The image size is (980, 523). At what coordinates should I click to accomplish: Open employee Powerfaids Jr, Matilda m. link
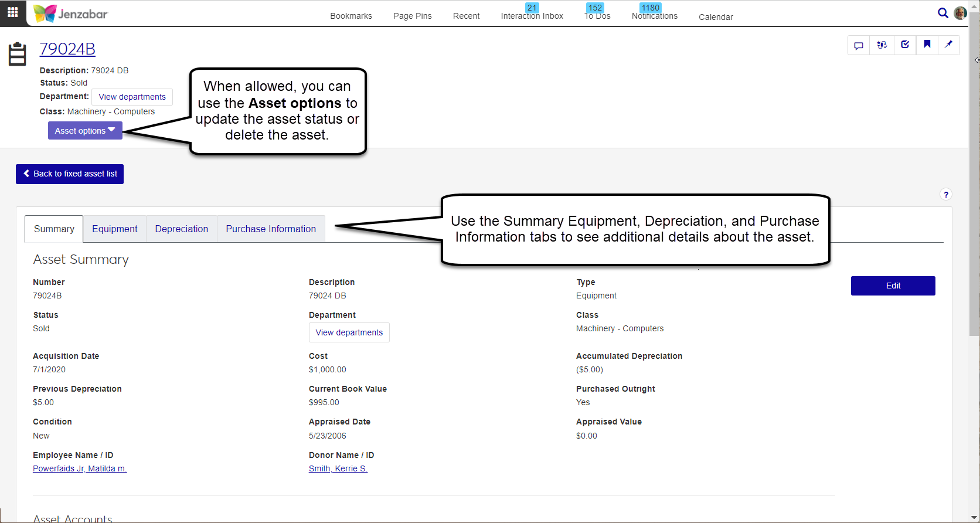80,468
